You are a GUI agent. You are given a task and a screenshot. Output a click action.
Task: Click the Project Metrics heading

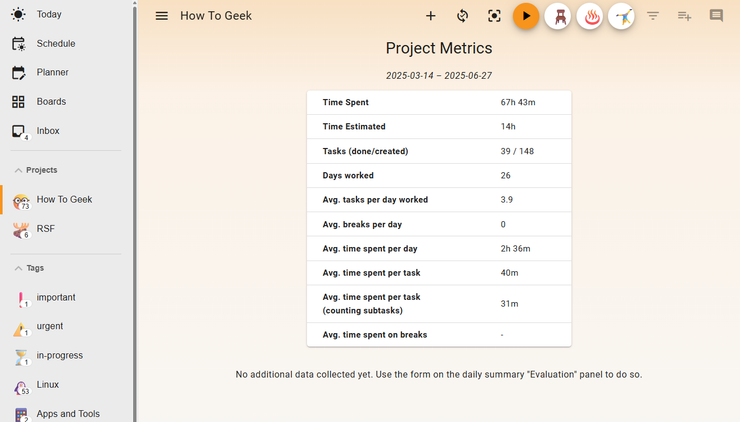click(x=439, y=48)
